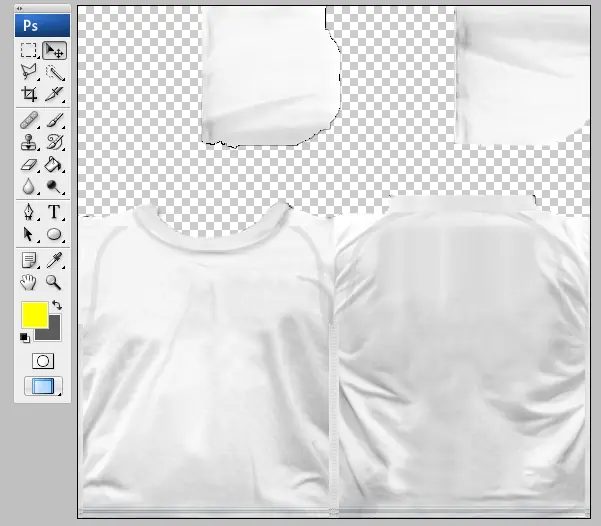601x526 pixels.
Task: Change the screen mode
Action: click(43, 386)
